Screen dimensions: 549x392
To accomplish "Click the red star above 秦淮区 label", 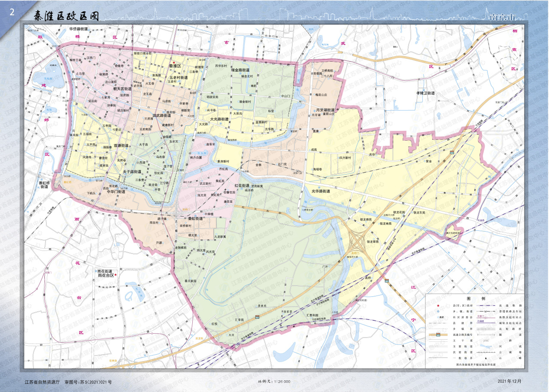I will click(x=173, y=62).
